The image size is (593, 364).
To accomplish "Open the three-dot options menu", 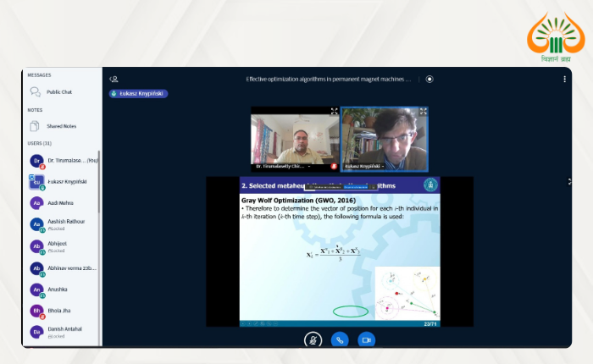I will [564, 79].
